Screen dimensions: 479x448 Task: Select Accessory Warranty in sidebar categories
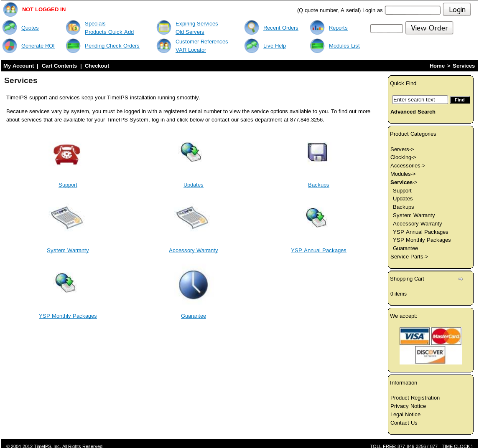coord(417,224)
